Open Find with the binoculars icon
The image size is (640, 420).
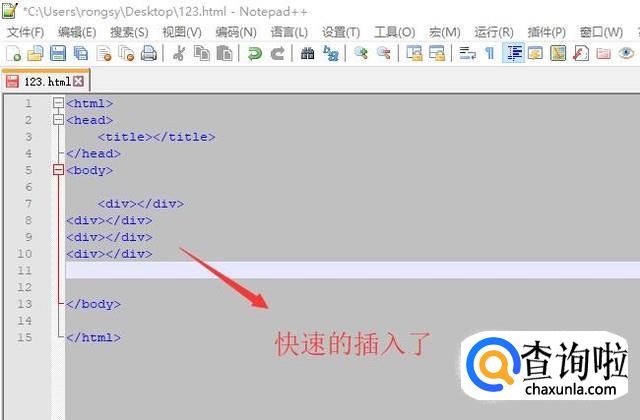pyautogui.click(x=307, y=53)
